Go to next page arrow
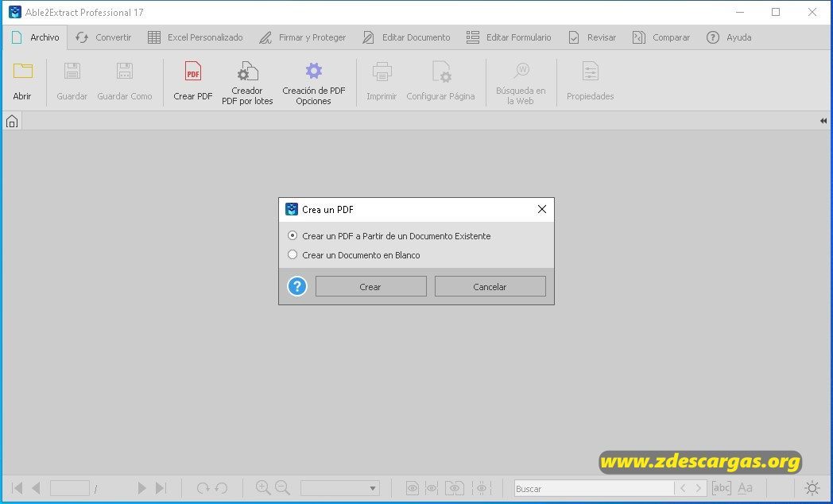 tap(141, 487)
